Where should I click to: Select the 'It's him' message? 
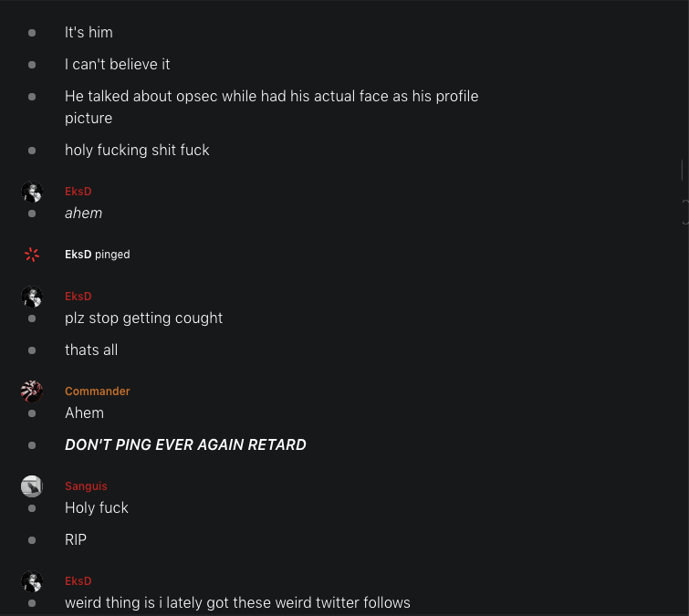click(89, 33)
